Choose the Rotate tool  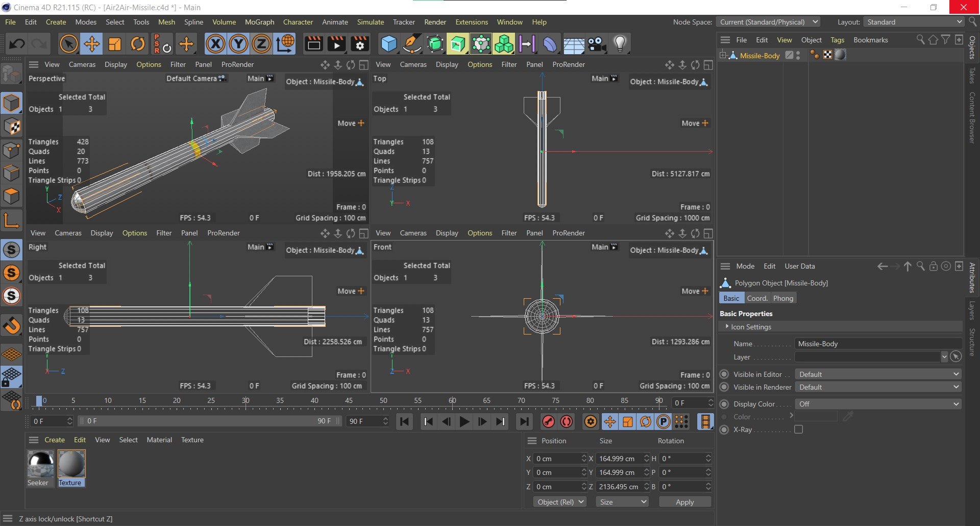[x=138, y=44]
